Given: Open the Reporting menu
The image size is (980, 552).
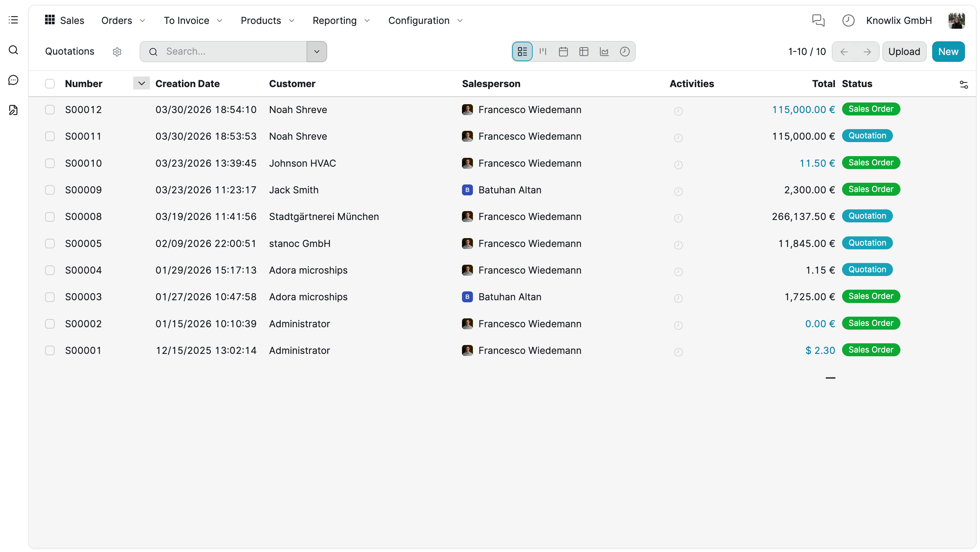Looking at the screenshot, I should pos(340,20).
